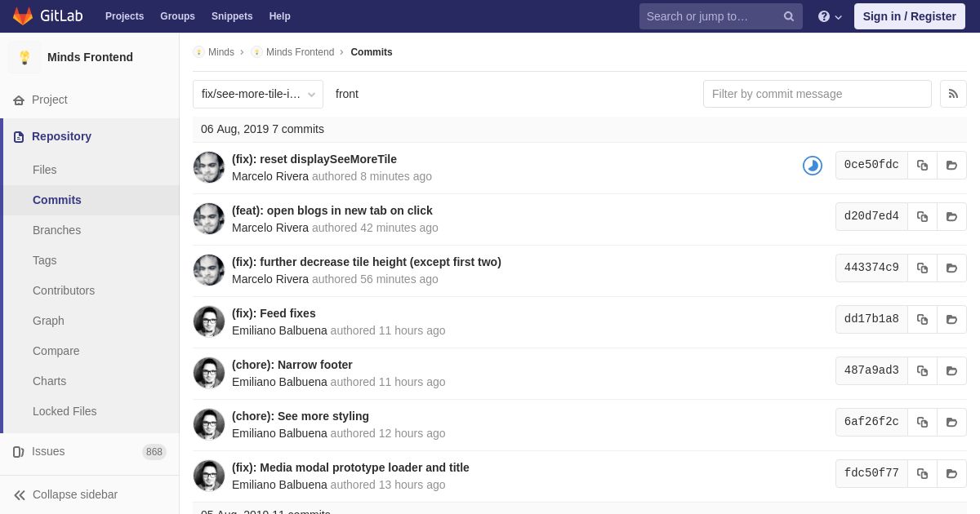Browse files at commit fdc50f77
980x514 pixels.
coord(951,473)
